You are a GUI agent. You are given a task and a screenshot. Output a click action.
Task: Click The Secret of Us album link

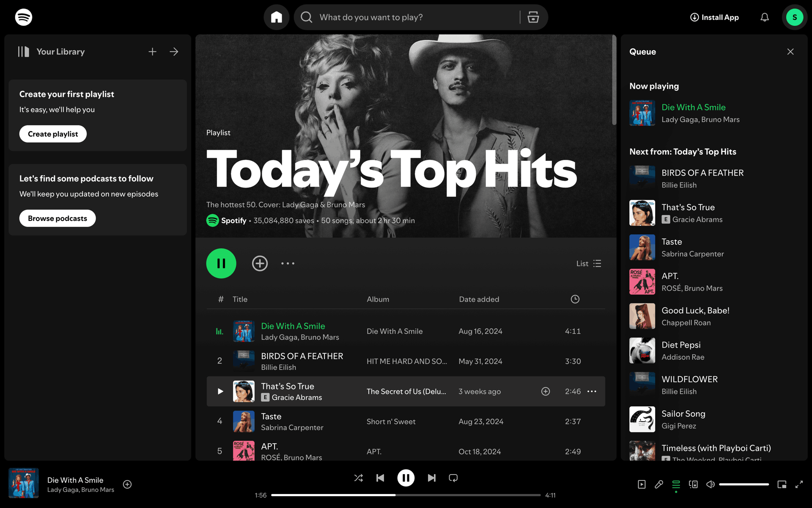tap(406, 392)
